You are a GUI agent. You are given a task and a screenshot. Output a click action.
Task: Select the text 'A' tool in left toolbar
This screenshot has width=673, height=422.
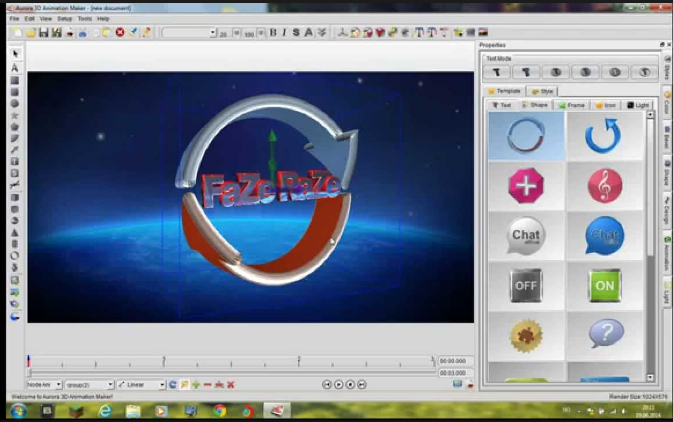15,68
